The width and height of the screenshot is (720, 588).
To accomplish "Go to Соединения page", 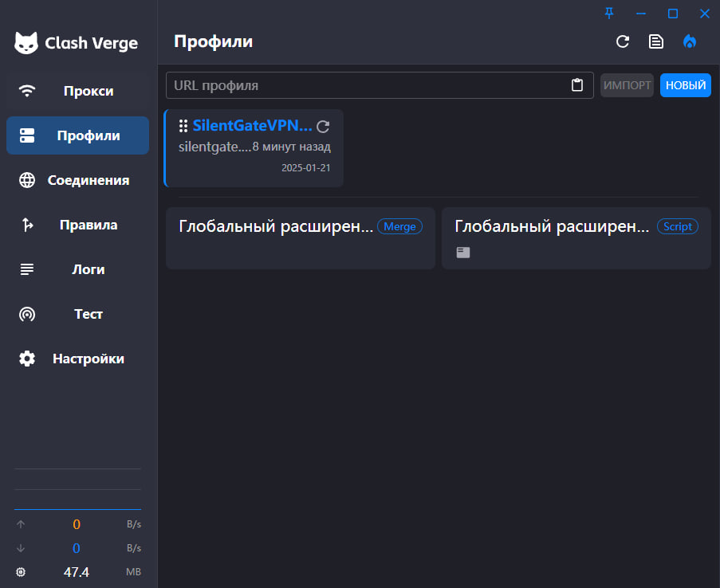I will click(x=77, y=180).
